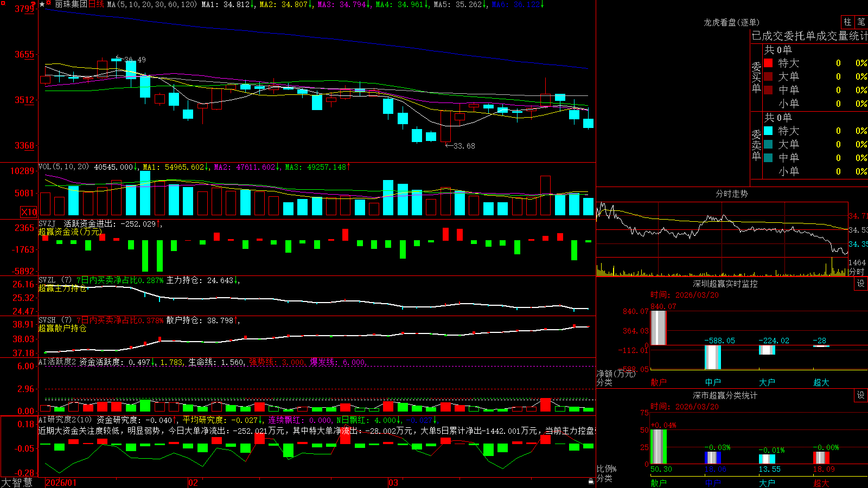Click the red gear icon next to the stock name
The image size is (868, 488).
click(48, 3)
